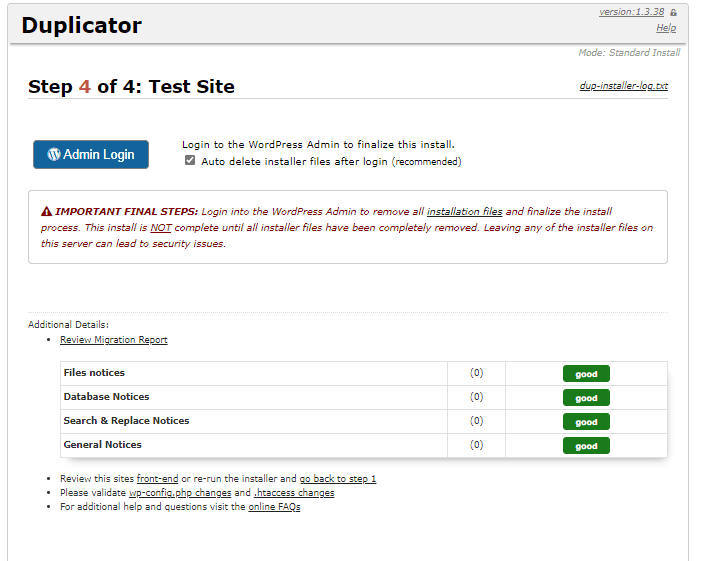This screenshot has height=561, width=711.
Task: Click good badge for Files notices
Action: 586,374
